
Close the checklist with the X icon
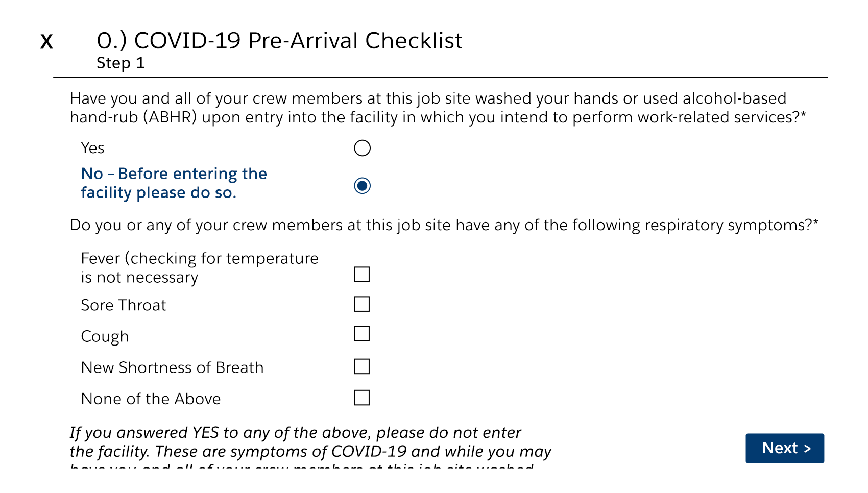tap(46, 41)
